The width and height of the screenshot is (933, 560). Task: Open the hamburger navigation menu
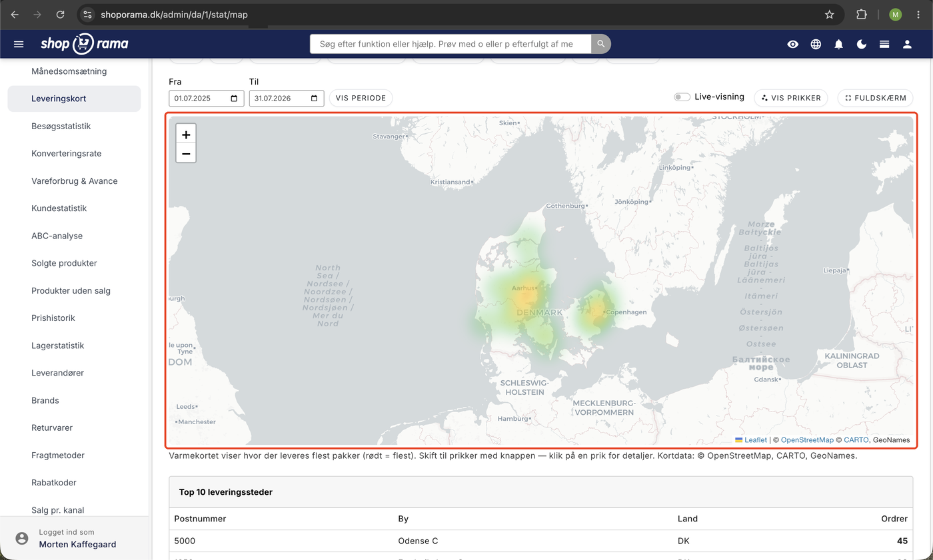coord(19,44)
